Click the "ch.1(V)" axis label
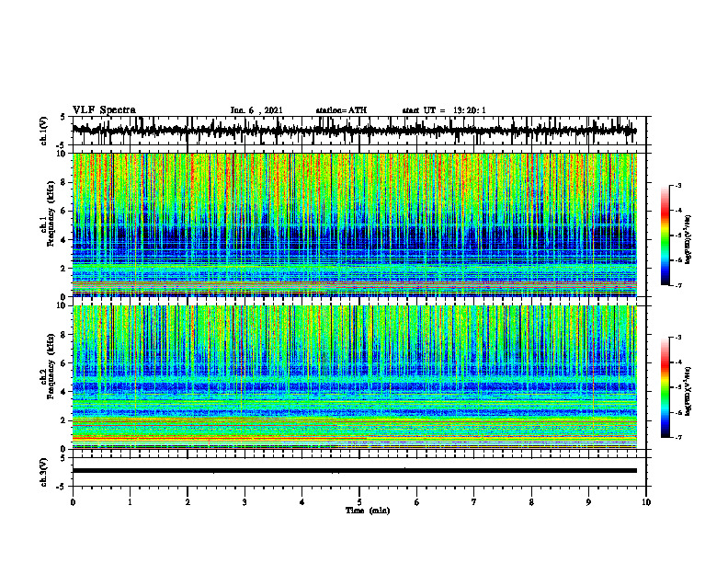This screenshot has width=728, height=563. coord(44,131)
